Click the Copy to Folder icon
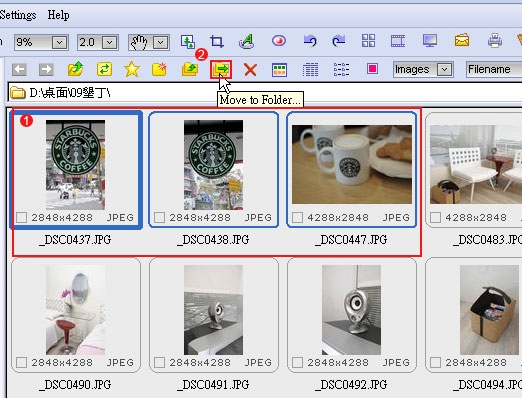The width and height of the screenshot is (522, 398). pyautogui.click(x=190, y=69)
